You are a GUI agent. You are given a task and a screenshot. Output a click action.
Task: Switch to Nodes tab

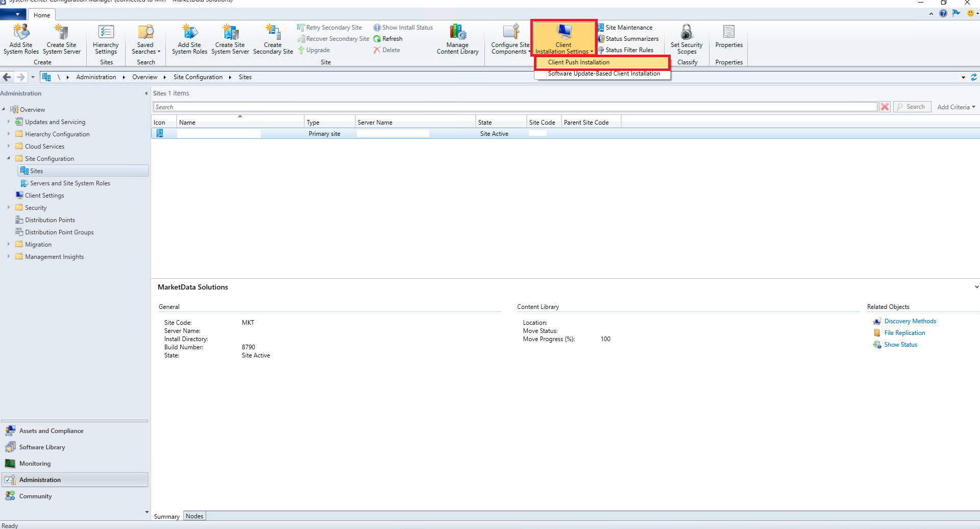(x=194, y=516)
